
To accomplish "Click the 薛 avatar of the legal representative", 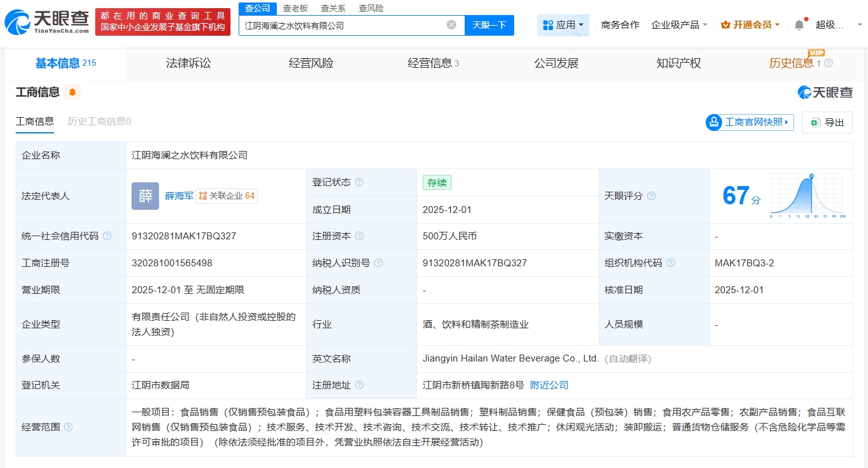I will (145, 196).
